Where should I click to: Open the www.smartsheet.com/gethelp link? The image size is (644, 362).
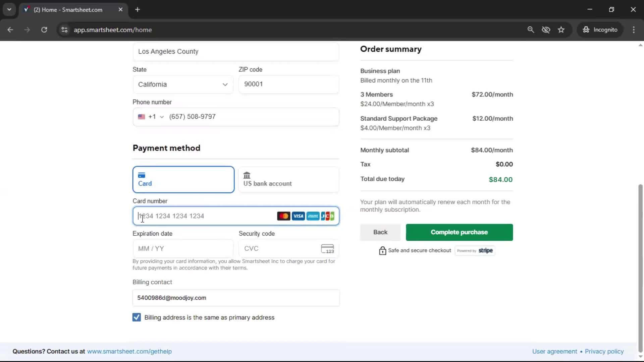[x=129, y=351]
